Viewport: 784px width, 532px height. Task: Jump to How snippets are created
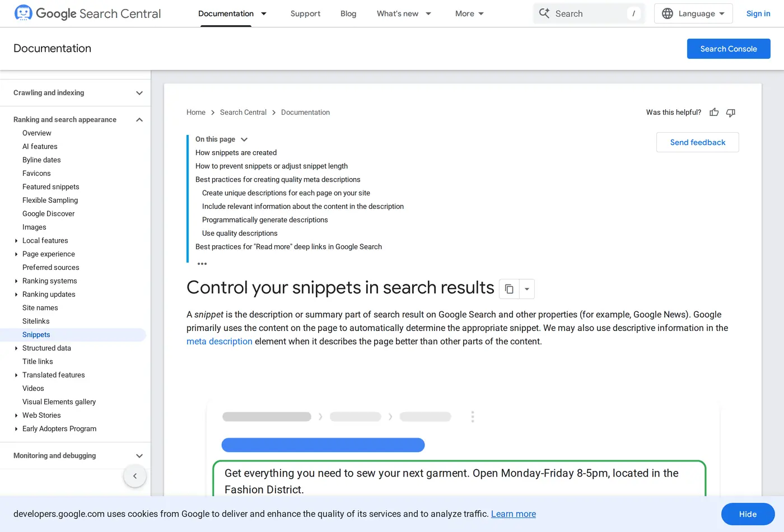(236, 153)
